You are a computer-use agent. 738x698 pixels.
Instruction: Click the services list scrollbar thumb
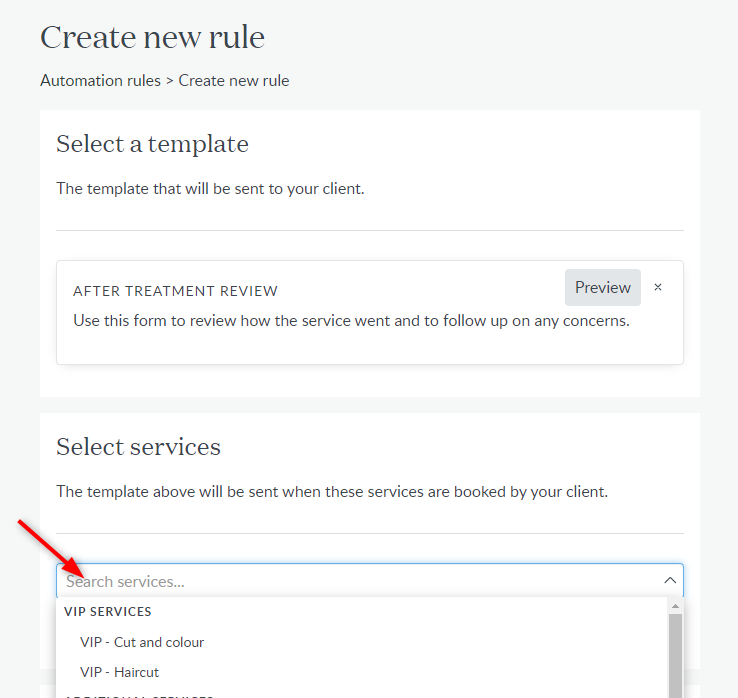675,655
